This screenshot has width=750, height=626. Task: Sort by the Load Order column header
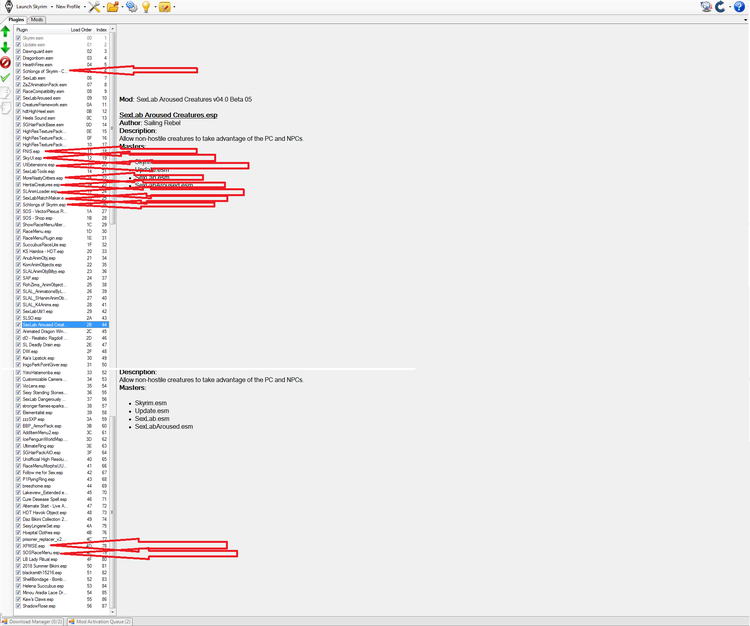tap(81, 30)
